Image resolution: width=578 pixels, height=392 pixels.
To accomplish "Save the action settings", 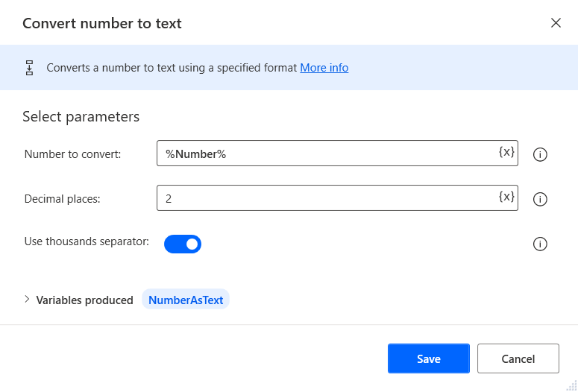I will pyautogui.click(x=428, y=358).
